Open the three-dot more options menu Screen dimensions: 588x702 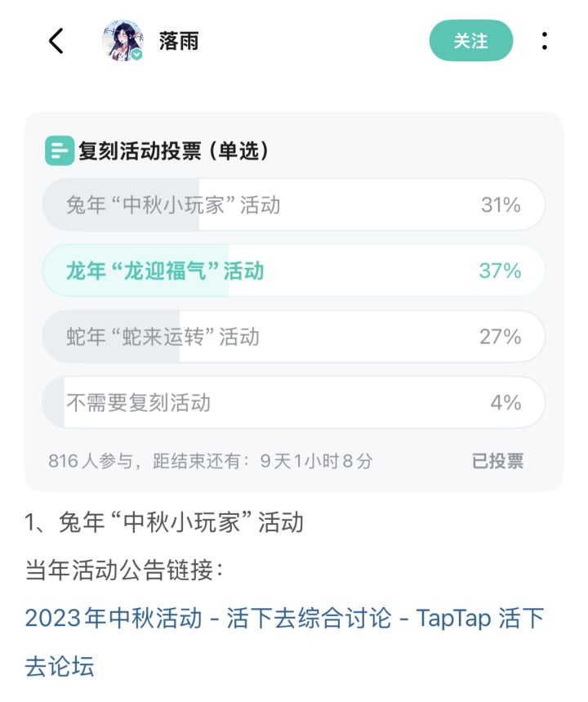point(544,41)
